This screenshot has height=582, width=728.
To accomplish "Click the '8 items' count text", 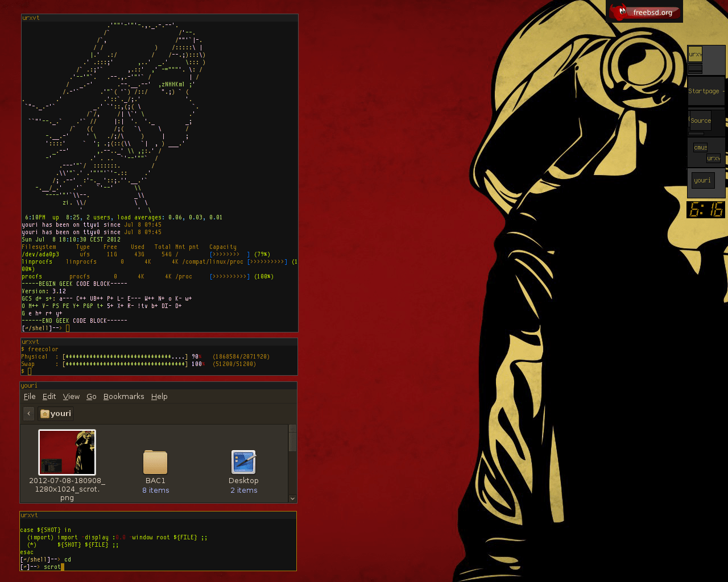I will (156, 490).
